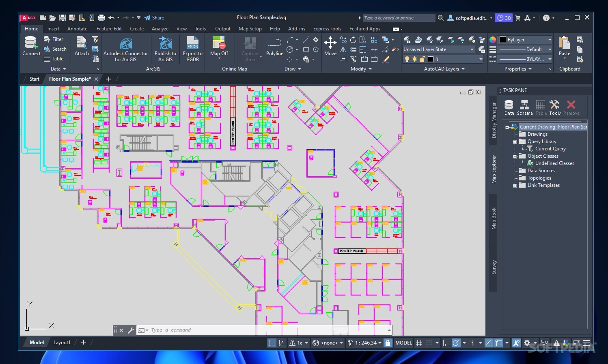Screen dimensions: 608x364
Task: Select the Mirror tool in Modify panel
Action: pyautogui.click(x=343, y=49)
